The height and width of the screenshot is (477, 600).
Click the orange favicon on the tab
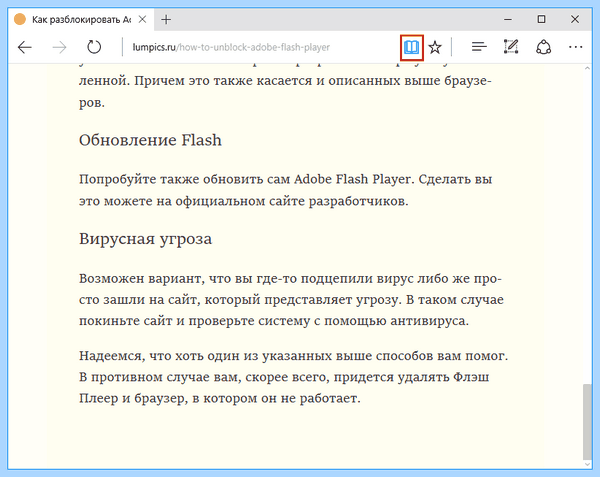point(20,20)
